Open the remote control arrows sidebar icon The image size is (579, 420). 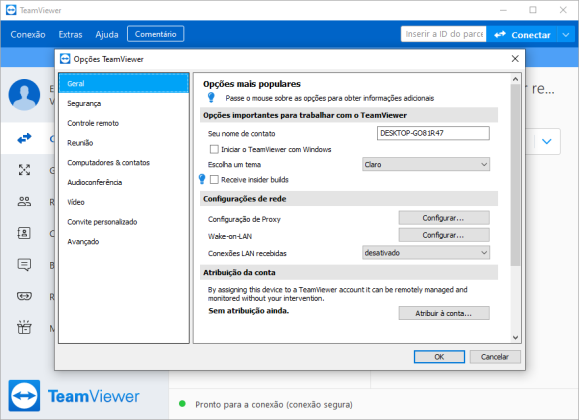(24, 139)
